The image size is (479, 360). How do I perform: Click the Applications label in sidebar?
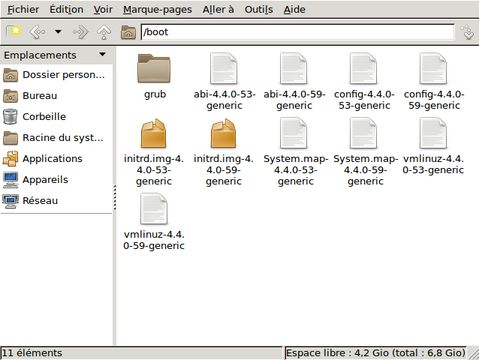(x=52, y=159)
